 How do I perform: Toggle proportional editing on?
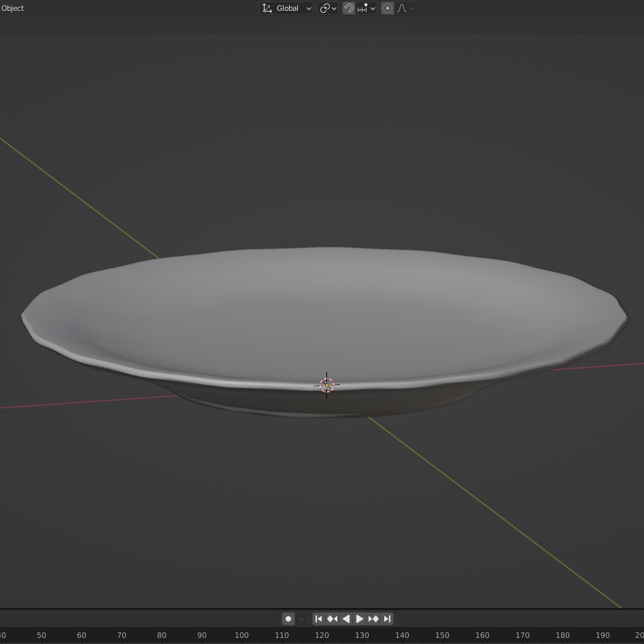point(388,8)
